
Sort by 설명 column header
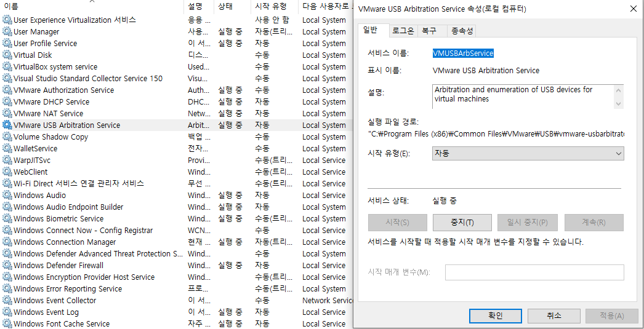click(x=199, y=7)
